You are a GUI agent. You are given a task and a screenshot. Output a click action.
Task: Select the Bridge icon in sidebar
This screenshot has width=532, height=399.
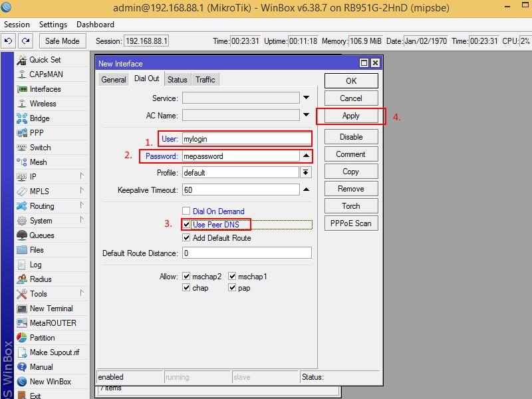click(x=22, y=118)
